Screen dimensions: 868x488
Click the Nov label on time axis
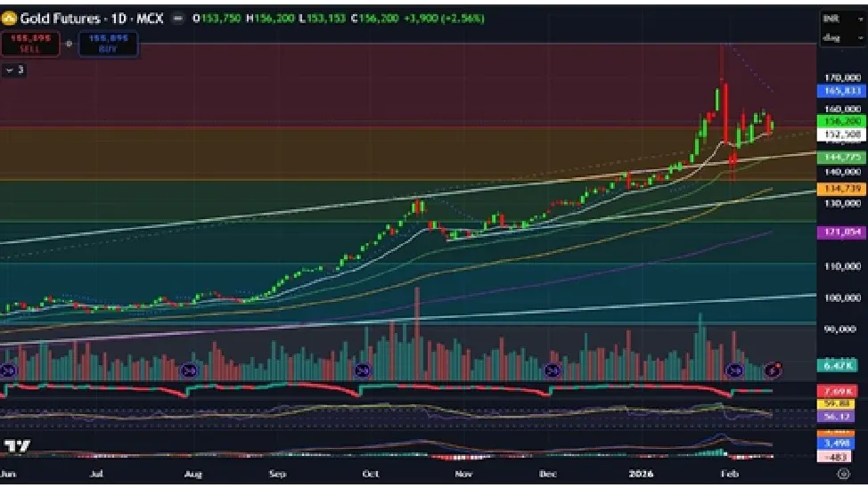click(x=463, y=474)
